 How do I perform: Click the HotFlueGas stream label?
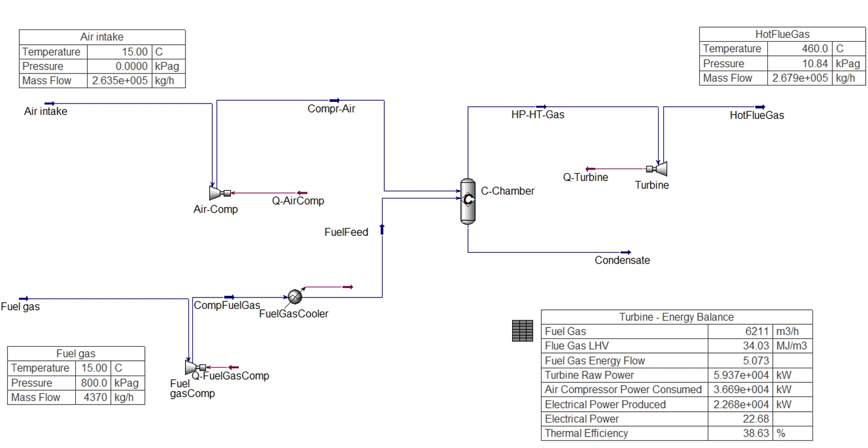[x=757, y=115]
